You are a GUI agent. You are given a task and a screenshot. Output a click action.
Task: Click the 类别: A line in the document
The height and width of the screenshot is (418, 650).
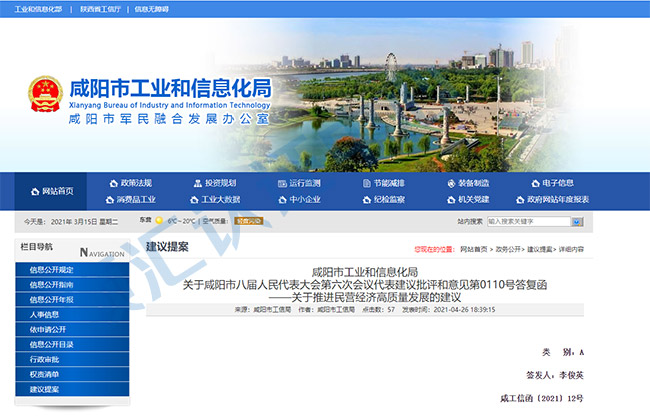563,352
